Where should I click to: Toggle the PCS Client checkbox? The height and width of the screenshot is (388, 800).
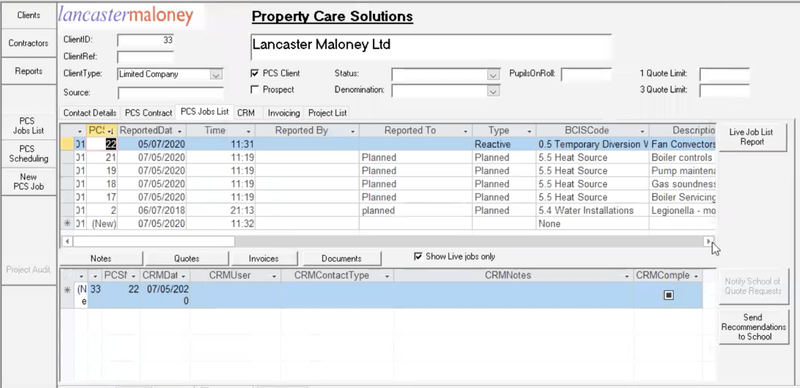pos(255,74)
